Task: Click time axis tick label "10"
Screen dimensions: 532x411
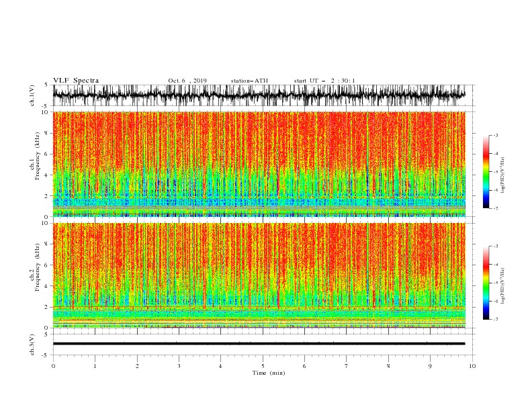Action: coord(472,366)
